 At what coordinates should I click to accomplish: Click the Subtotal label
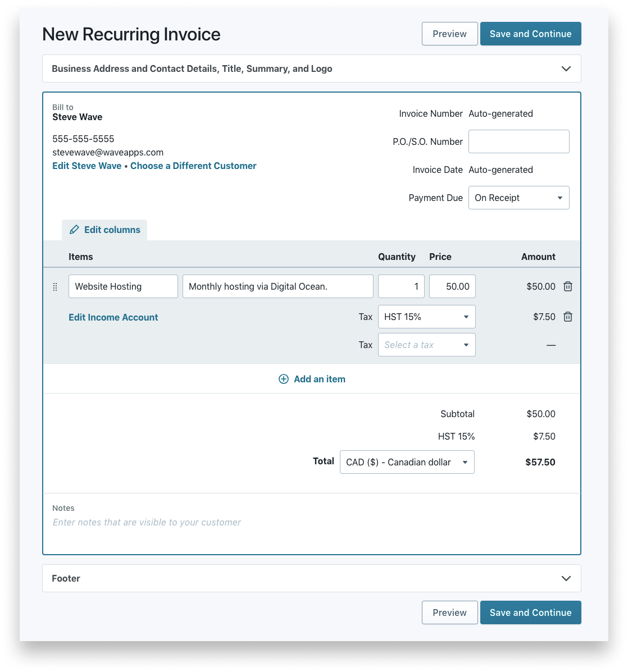[457, 414]
